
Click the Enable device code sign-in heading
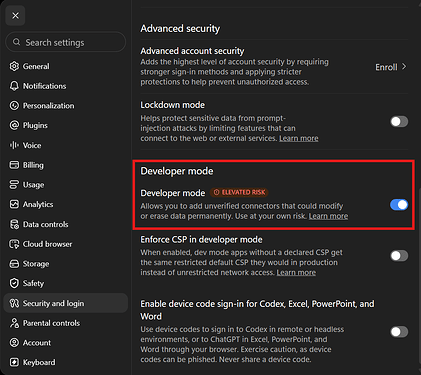pyautogui.click(x=257, y=310)
